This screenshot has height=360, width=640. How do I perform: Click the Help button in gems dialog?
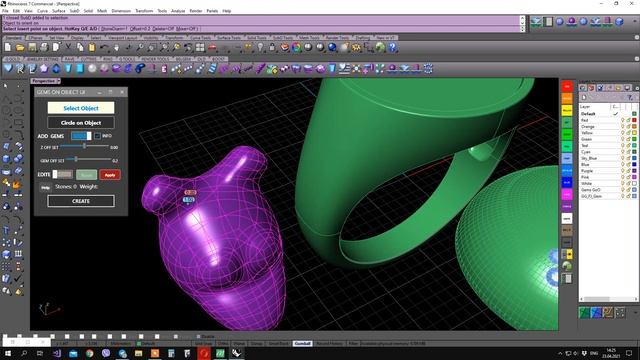point(45,188)
